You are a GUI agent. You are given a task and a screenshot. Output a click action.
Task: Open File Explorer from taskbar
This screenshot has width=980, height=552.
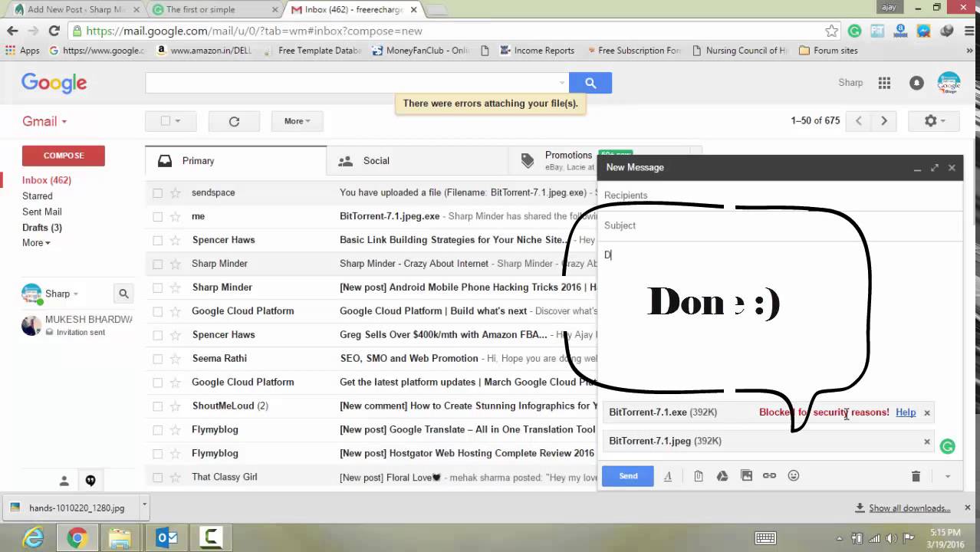[x=120, y=538]
